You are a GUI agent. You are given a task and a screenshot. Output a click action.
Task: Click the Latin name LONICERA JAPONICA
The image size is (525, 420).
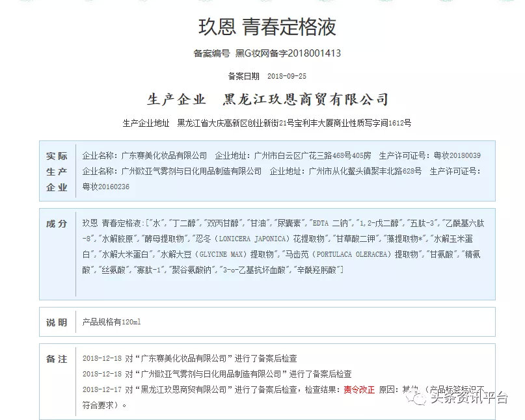[x=253, y=239]
